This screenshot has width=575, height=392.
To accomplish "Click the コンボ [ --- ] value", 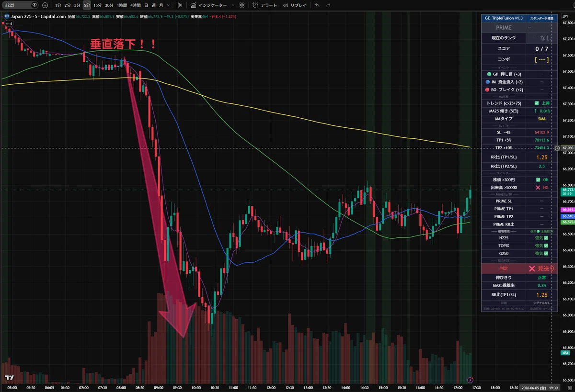I will 542,60.
